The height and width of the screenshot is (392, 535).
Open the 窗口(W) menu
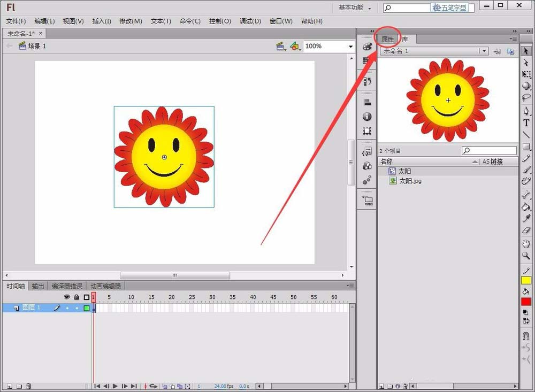click(281, 21)
